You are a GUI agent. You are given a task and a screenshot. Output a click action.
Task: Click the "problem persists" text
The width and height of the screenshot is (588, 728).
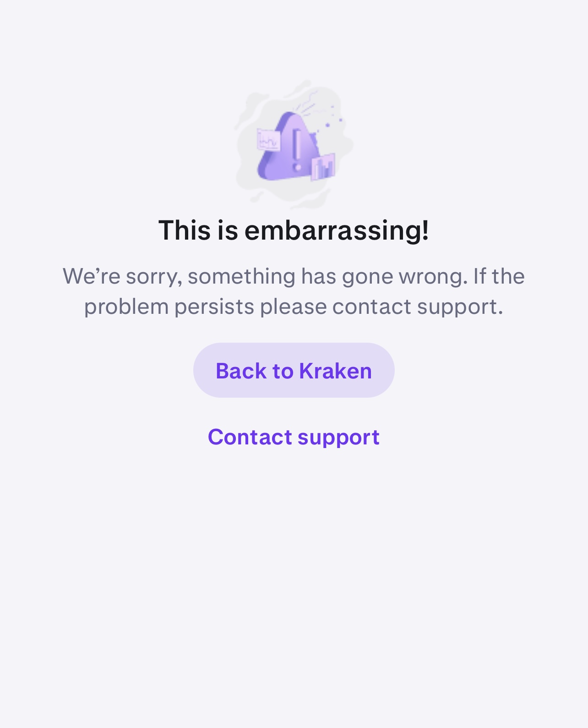tap(169, 307)
